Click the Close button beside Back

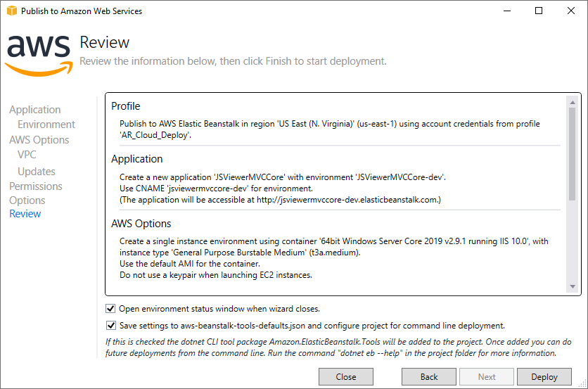coord(346,376)
